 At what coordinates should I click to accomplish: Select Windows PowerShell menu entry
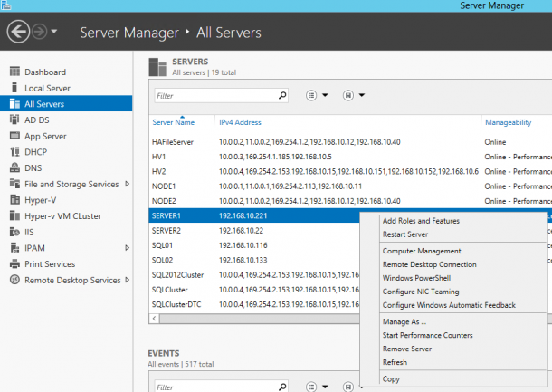tap(416, 278)
